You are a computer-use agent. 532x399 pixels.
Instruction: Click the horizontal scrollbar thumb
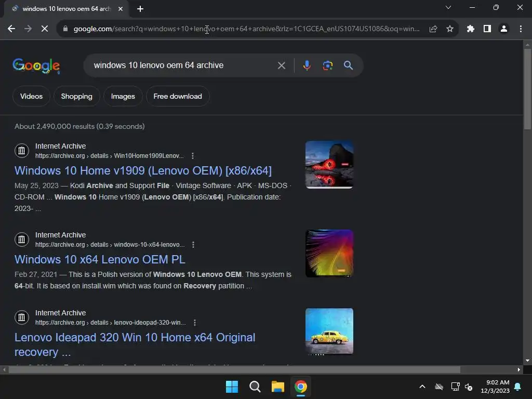pos(234,369)
